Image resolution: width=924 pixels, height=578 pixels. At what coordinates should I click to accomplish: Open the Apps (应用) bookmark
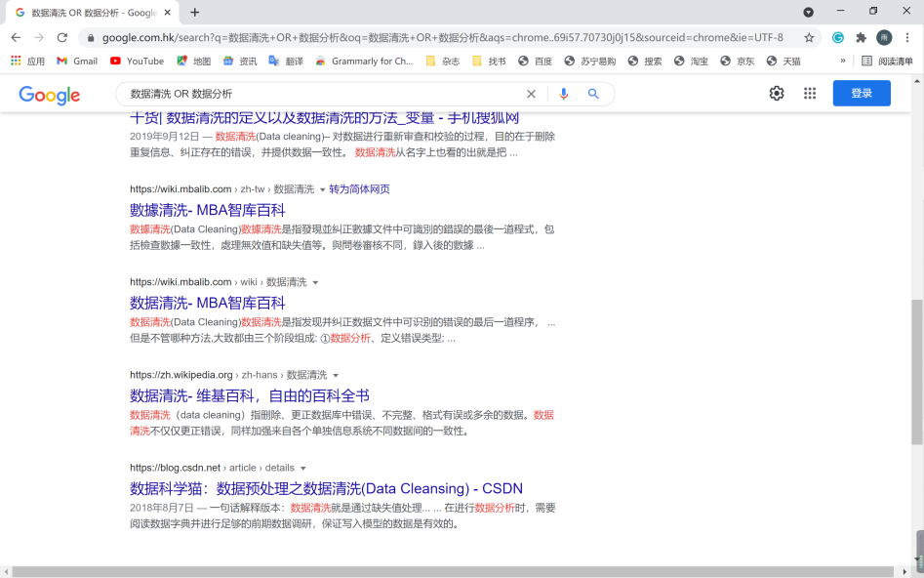[27, 61]
